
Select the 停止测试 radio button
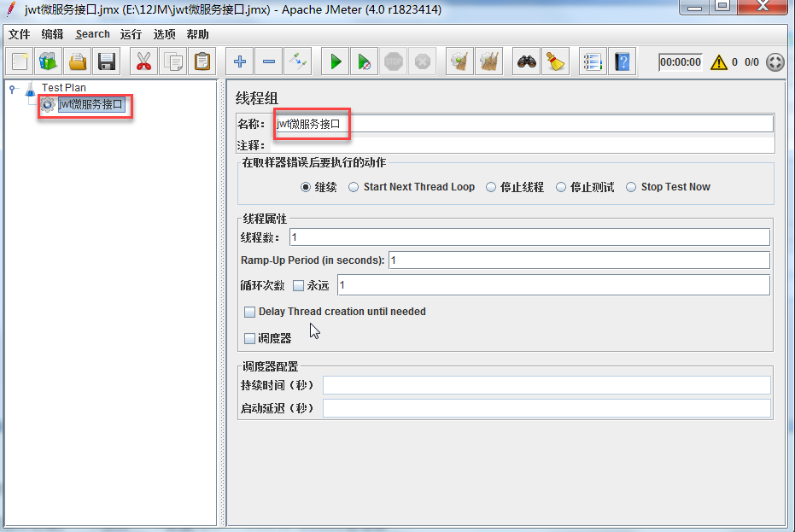click(561, 187)
